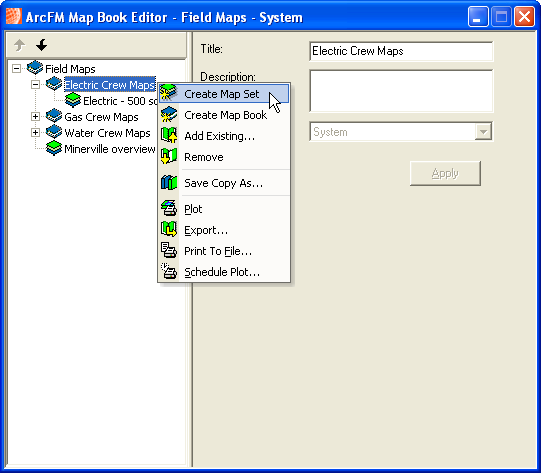Click the move down arrow icon
Image resolution: width=541 pixels, height=473 pixels.
pos(41,45)
